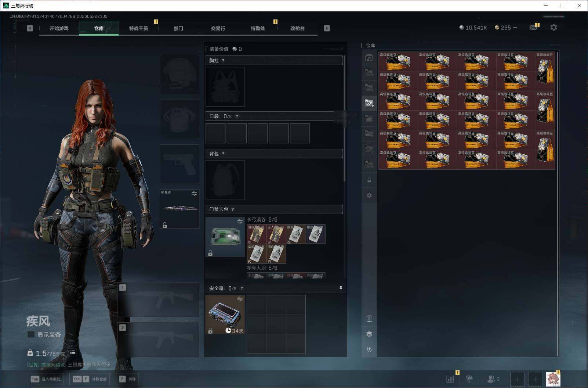Image resolution: width=588 pixels, height=388 pixels.
Task: Select the empty chest rig slot under 胸挂
Action: 225,87
